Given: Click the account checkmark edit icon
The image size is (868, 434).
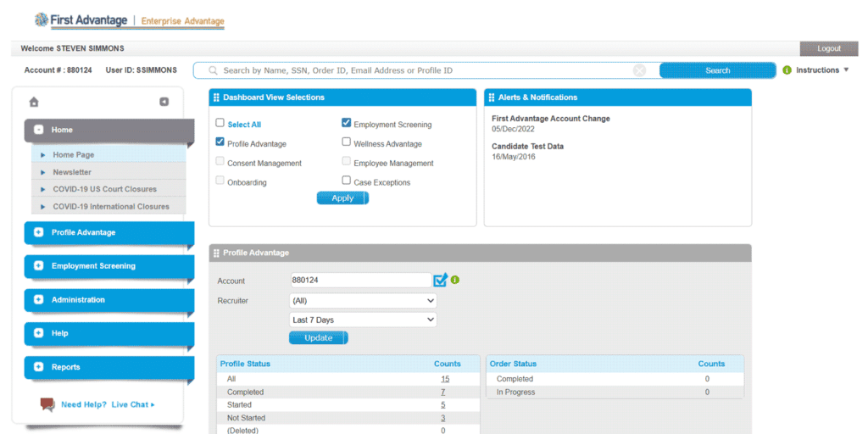Looking at the screenshot, I should 440,280.
